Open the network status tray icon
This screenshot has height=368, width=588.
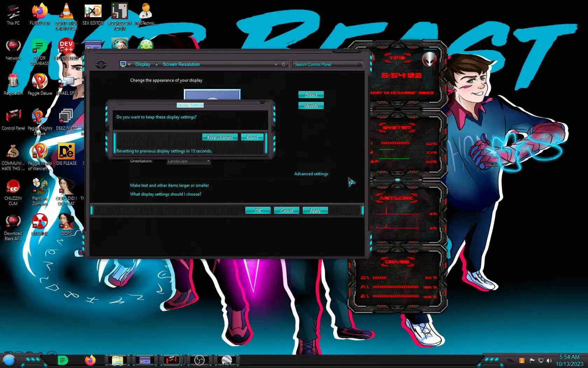tap(541, 361)
